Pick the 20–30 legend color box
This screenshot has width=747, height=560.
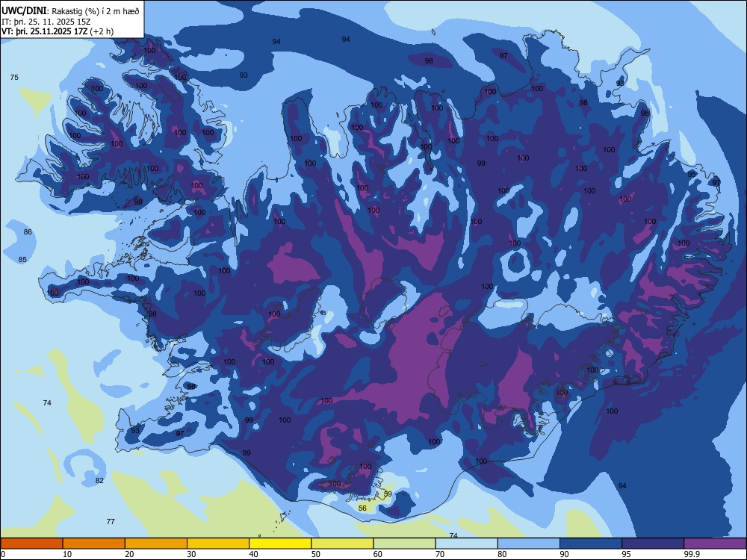pyautogui.click(x=156, y=544)
